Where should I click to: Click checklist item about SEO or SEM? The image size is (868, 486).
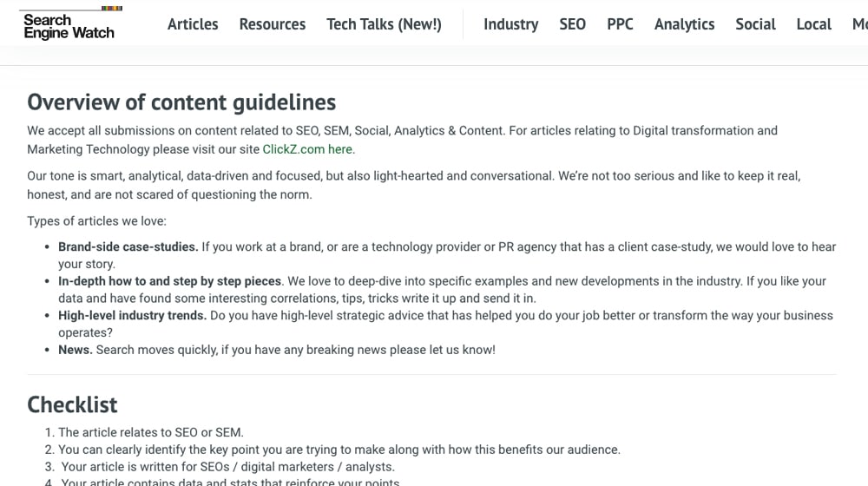[151, 432]
